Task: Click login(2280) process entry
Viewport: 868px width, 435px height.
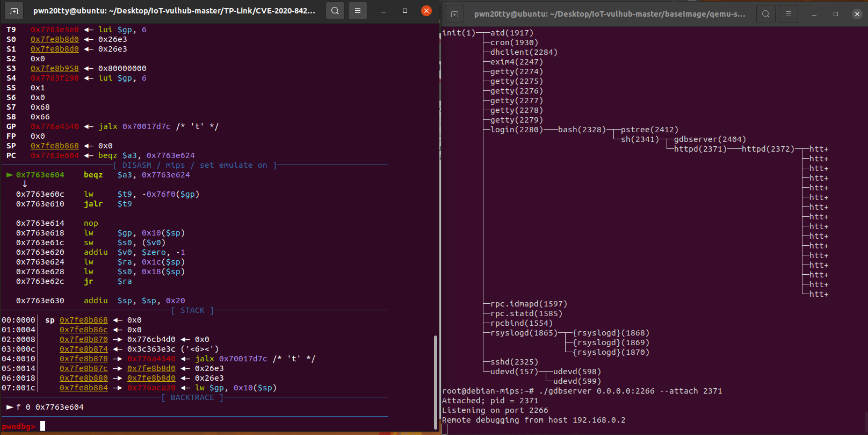Action: pos(517,130)
